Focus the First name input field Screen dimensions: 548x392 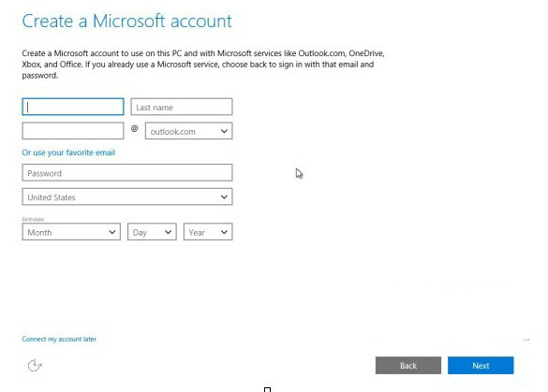tap(73, 107)
